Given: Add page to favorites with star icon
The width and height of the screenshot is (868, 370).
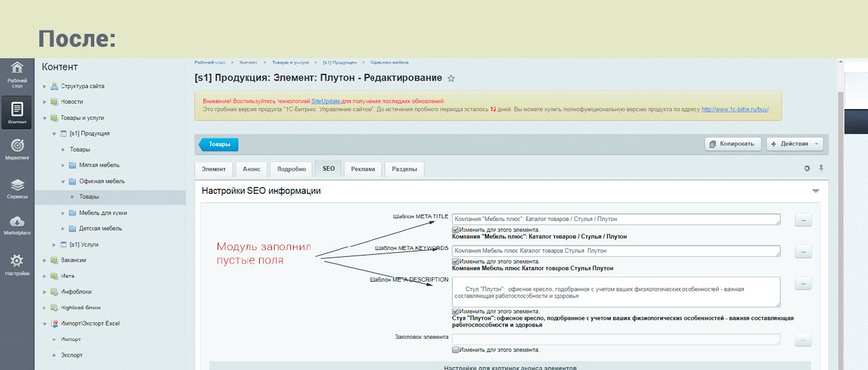Looking at the screenshot, I should click(452, 79).
